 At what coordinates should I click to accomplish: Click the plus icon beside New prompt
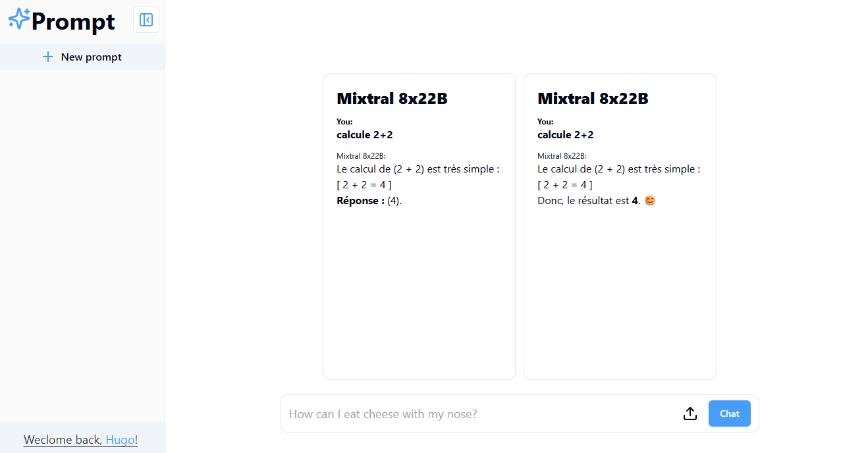pyautogui.click(x=48, y=57)
